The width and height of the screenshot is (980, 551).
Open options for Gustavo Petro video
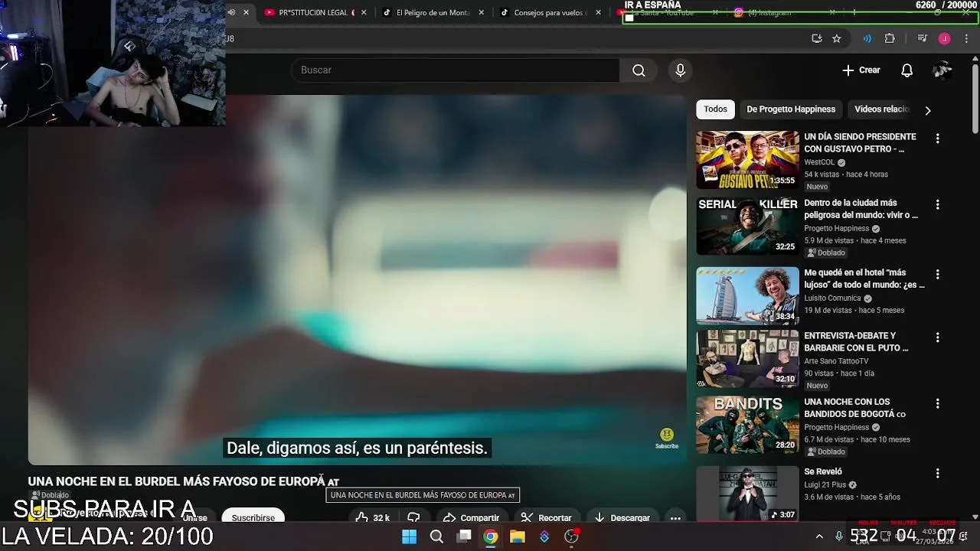(938, 139)
